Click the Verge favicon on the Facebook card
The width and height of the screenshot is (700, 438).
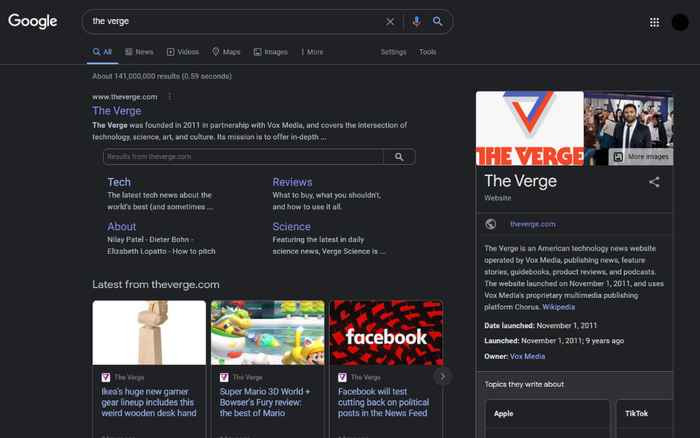pos(342,377)
